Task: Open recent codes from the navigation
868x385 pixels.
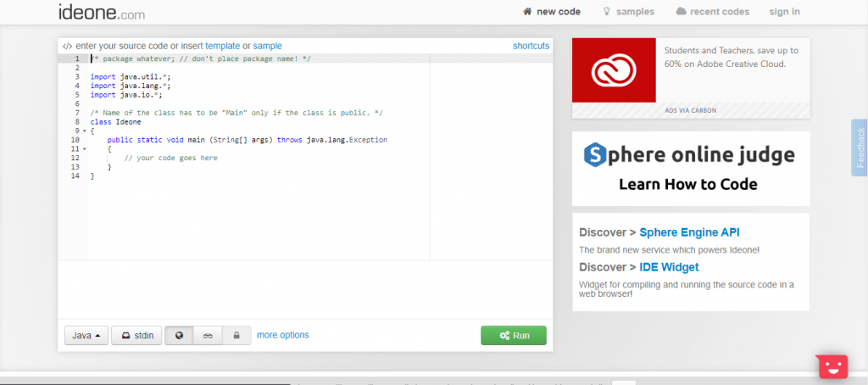Action: tap(712, 12)
